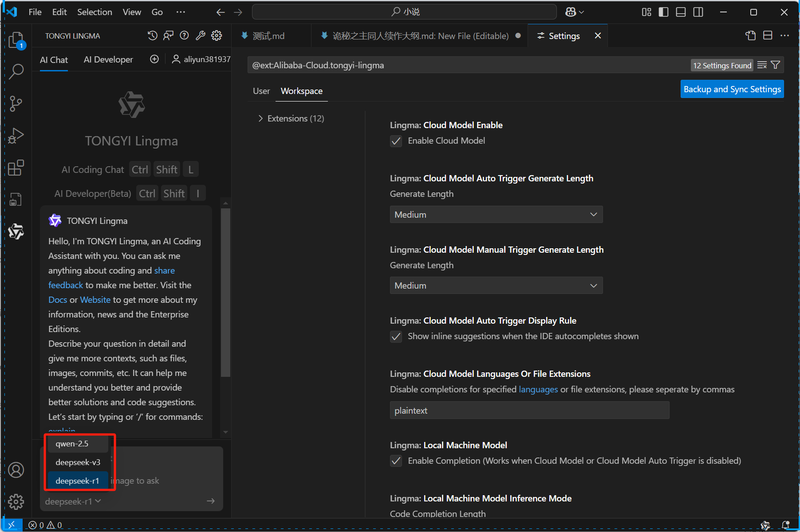Split the editor right
The image size is (800, 532).
pos(768,36)
